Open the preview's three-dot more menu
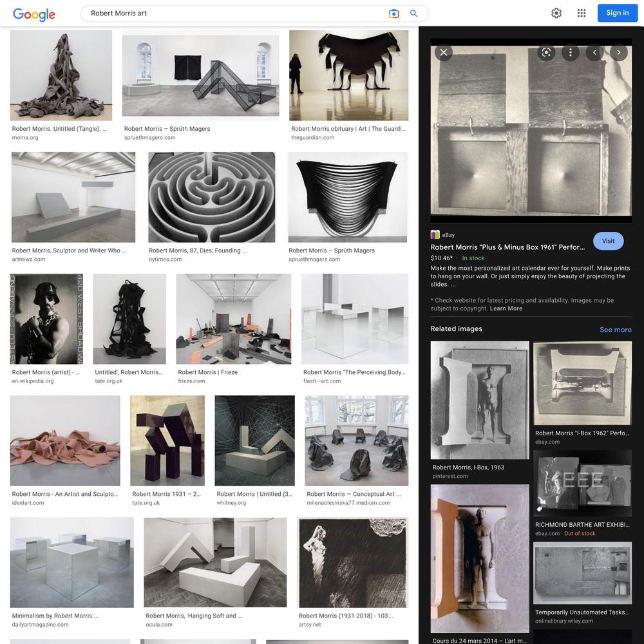The width and height of the screenshot is (644, 644). pos(571,53)
